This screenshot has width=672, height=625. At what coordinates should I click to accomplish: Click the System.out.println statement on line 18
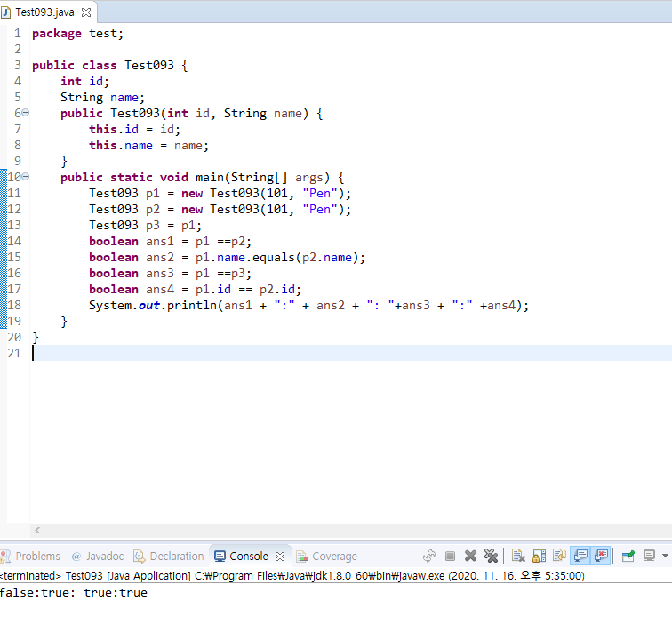coord(309,305)
